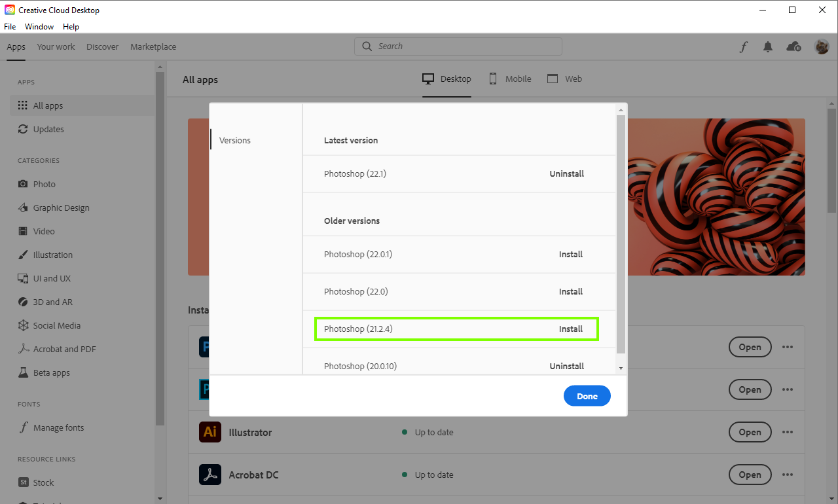Screen dimensions: 838x504
Task: Click versions list scrollbar down arrow
Action: point(621,369)
